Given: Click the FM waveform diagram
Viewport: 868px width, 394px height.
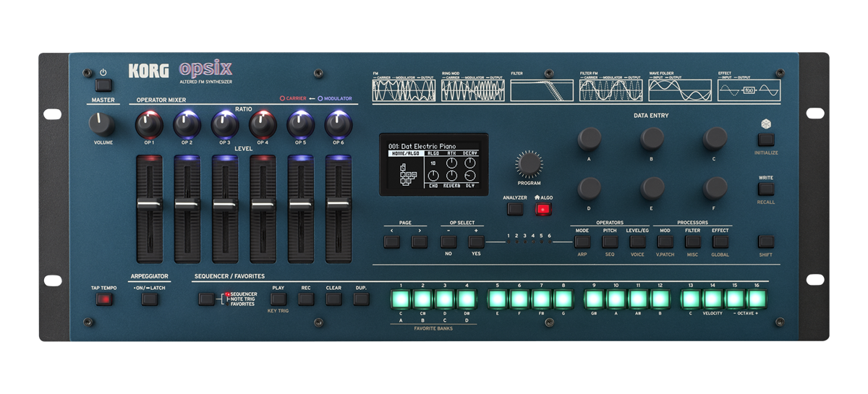Looking at the screenshot, I should click(404, 90).
